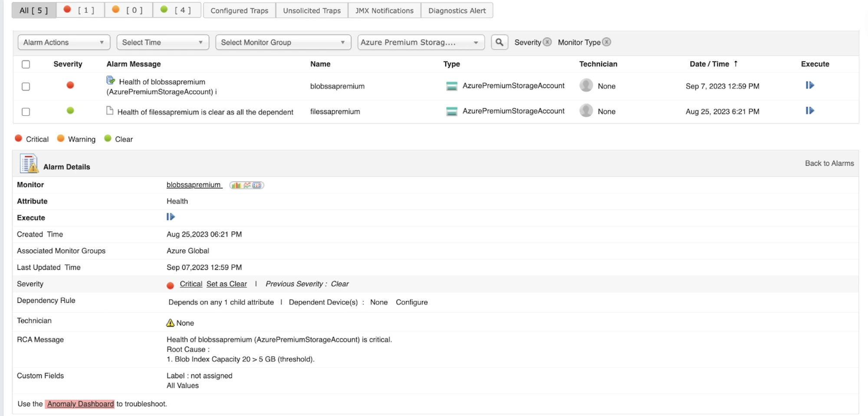Check the filessapremium alarm row checkbox

pos(26,112)
